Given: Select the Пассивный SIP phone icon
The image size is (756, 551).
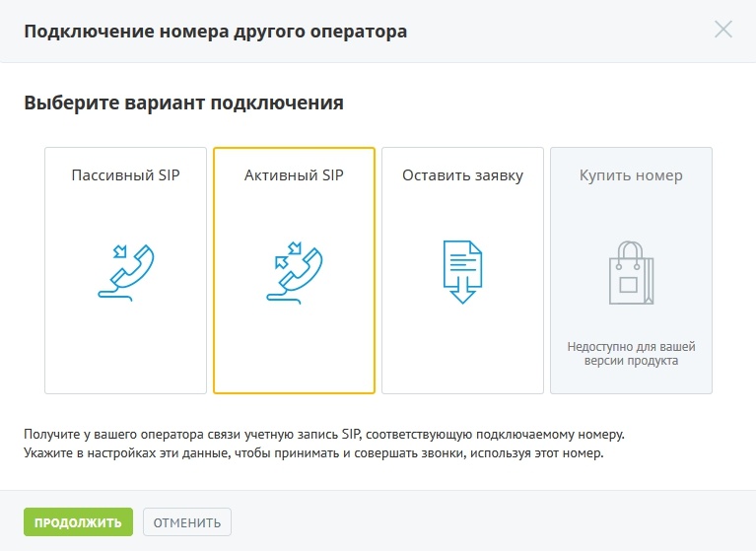Looking at the screenshot, I should (x=126, y=272).
